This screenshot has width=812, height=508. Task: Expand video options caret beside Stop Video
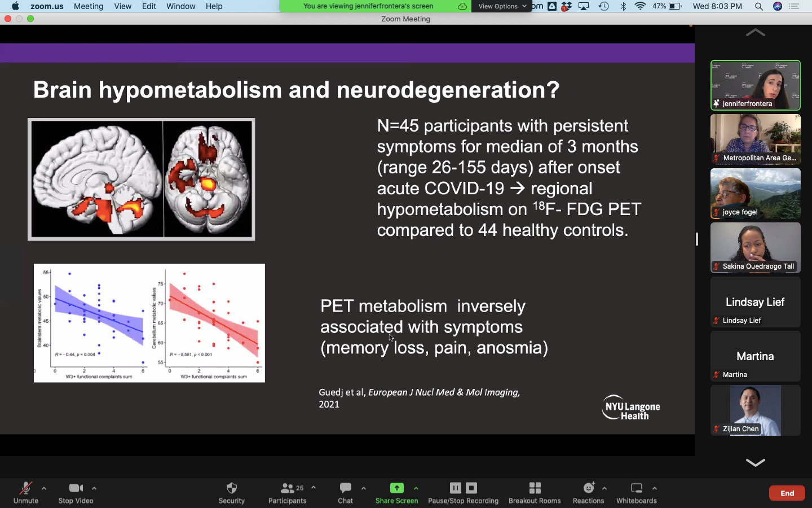(94, 488)
